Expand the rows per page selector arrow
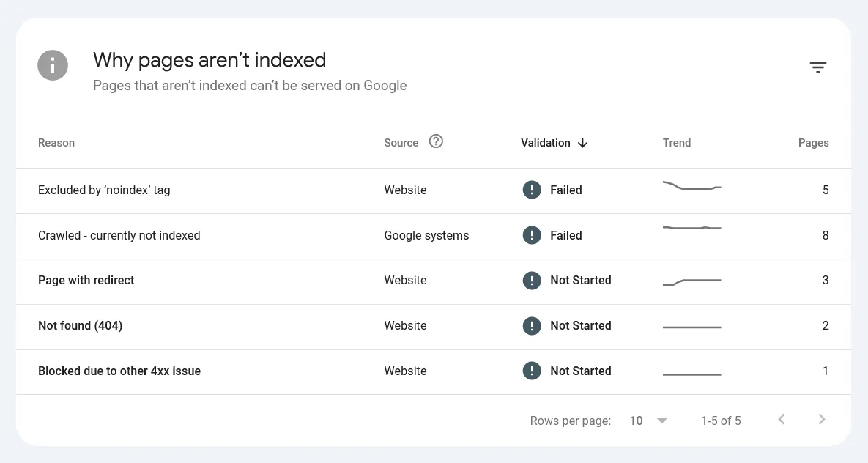Image resolution: width=868 pixels, height=463 pixels. 661,421
